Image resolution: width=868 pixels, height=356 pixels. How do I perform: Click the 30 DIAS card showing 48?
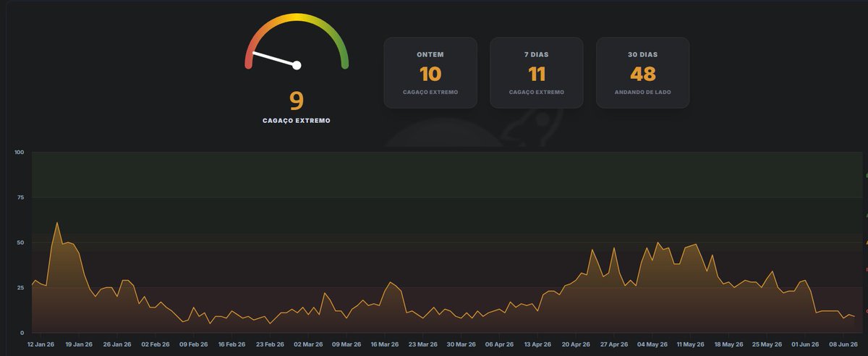(642, 72)
